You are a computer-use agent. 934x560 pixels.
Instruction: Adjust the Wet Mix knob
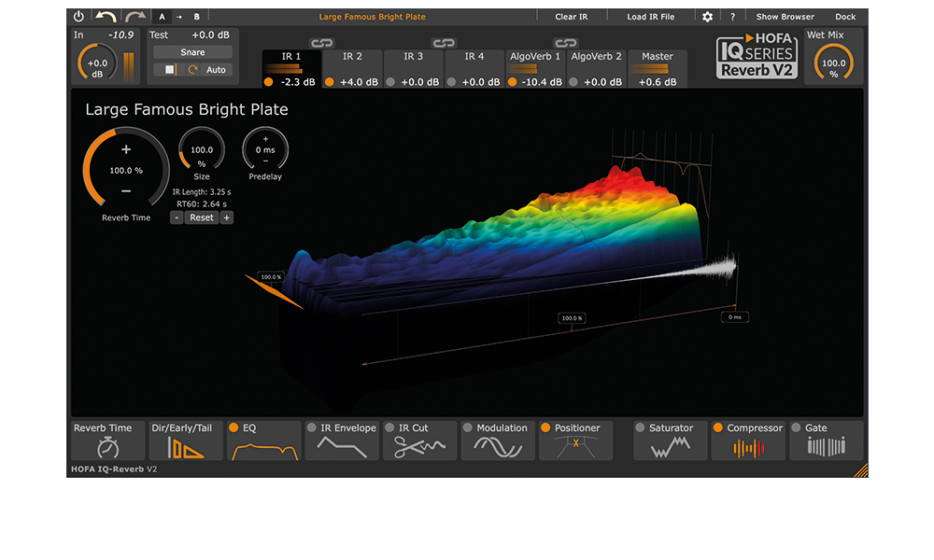click(x=833, y=63)
